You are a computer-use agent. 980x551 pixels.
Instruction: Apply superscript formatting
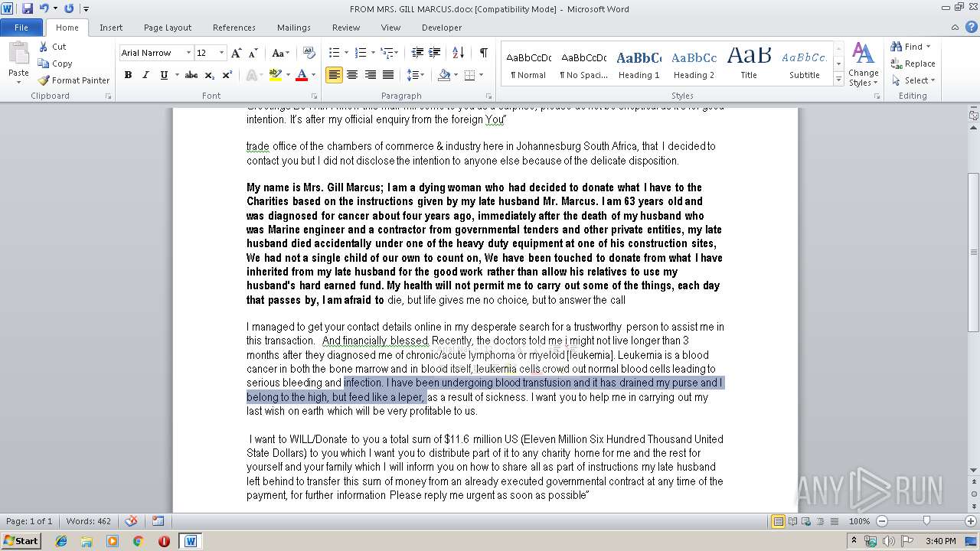pos(227,75)
